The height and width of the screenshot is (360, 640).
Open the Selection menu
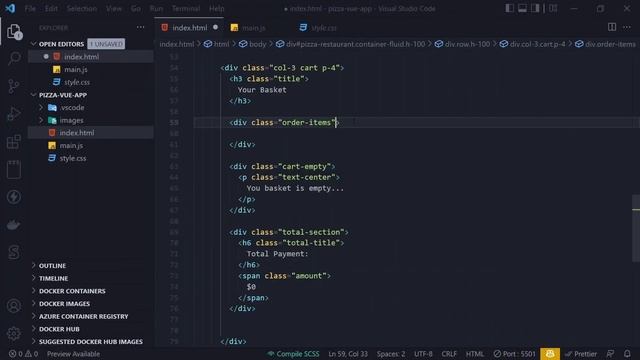[x=82, y=8]
